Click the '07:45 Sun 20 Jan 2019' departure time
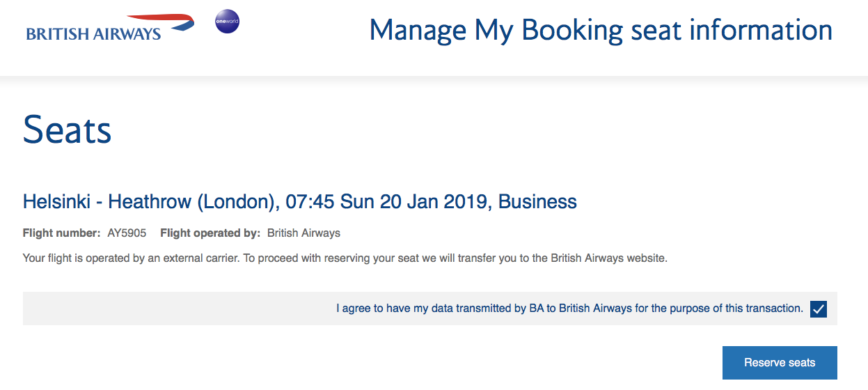The height and width of the screenshot is (390, 868). click(x=387, y=202)
